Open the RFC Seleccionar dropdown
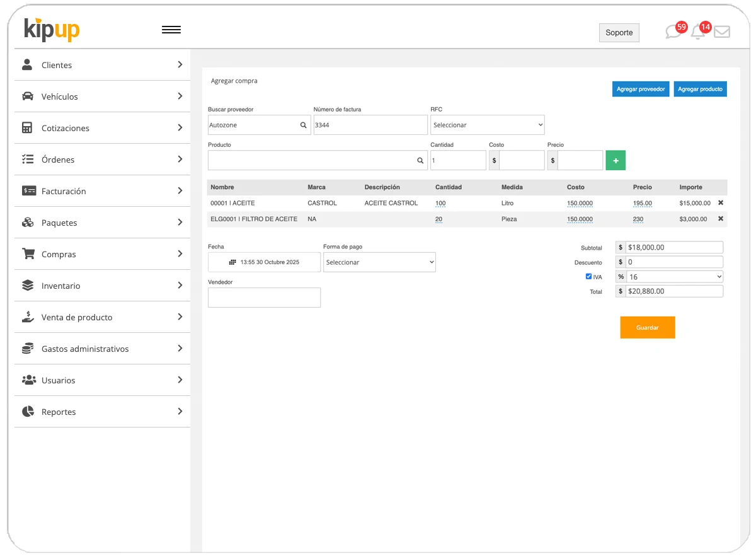The width and height of the screenshot is (756, 558). coord(487,124)
